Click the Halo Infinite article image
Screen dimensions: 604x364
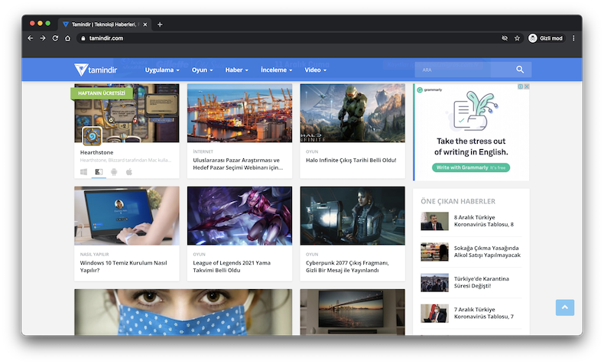pyautogui.click(x=352, y=113)
